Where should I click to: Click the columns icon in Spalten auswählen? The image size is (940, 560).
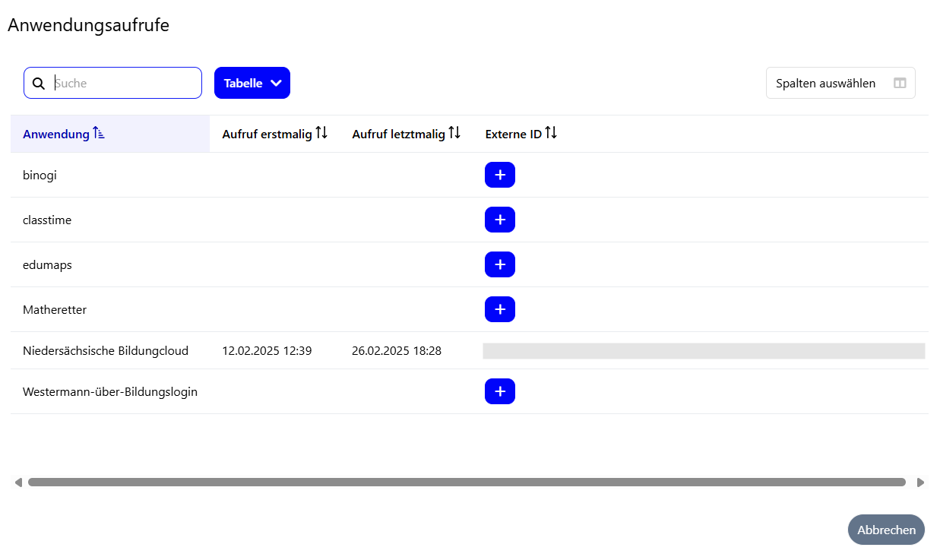900,84
